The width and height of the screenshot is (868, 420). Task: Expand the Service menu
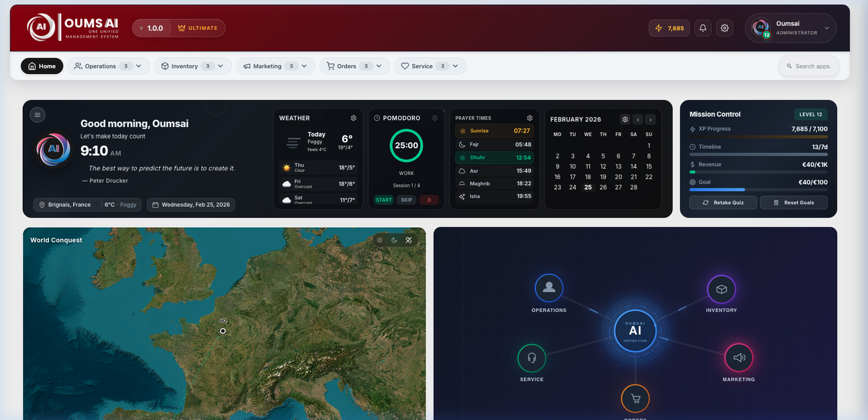point(430,66)
